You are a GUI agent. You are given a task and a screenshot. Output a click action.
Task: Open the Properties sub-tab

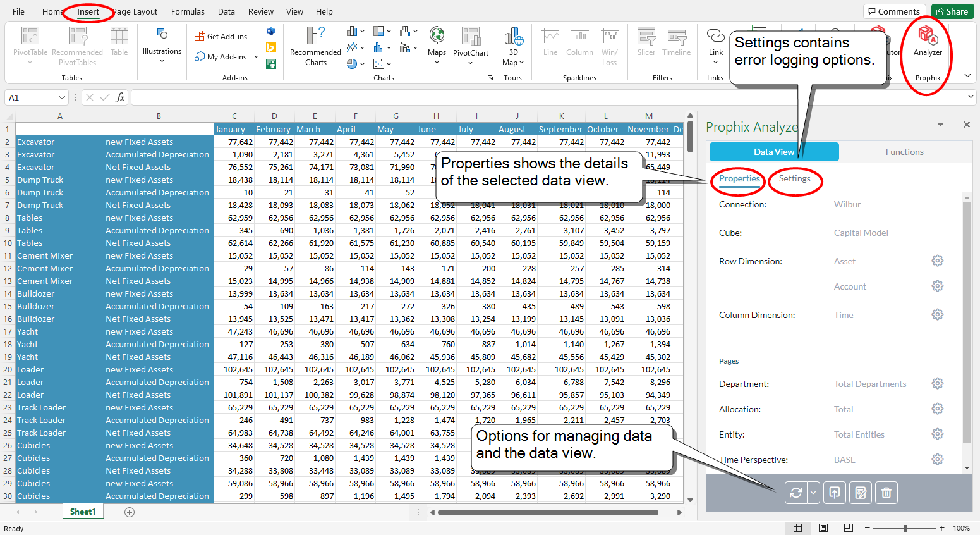739,179
